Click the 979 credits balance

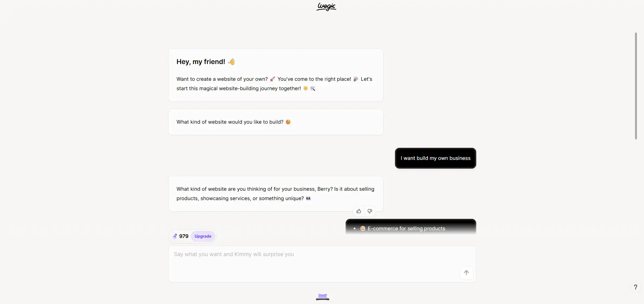pos(184,236)
